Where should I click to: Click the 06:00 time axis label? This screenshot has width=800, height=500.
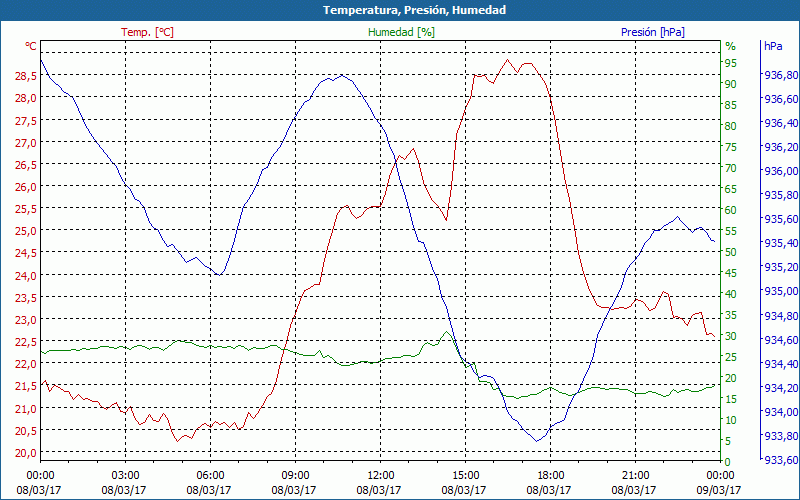click(x=210, y=475)
